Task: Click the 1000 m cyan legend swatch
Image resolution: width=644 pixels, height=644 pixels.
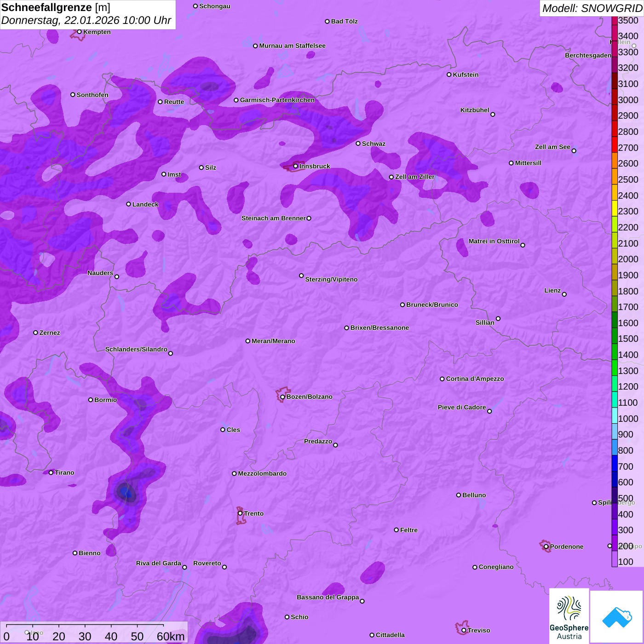Action: click(x=615, y=416)
